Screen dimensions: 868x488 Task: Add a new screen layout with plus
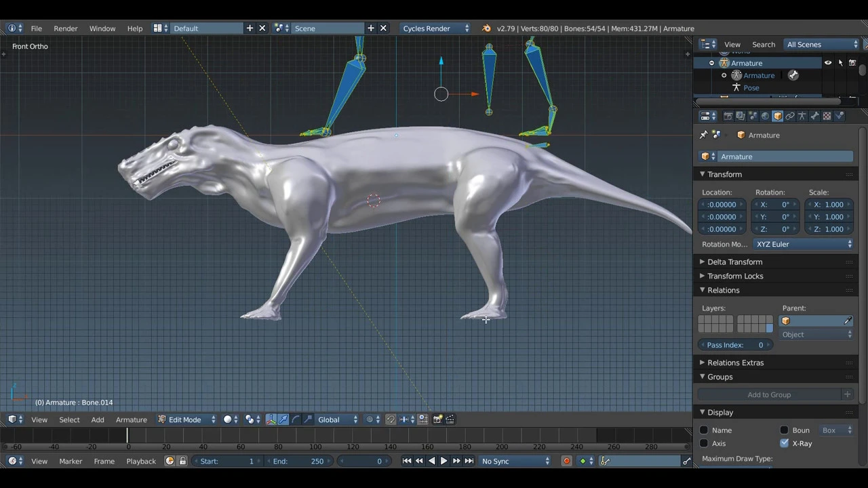250,28
